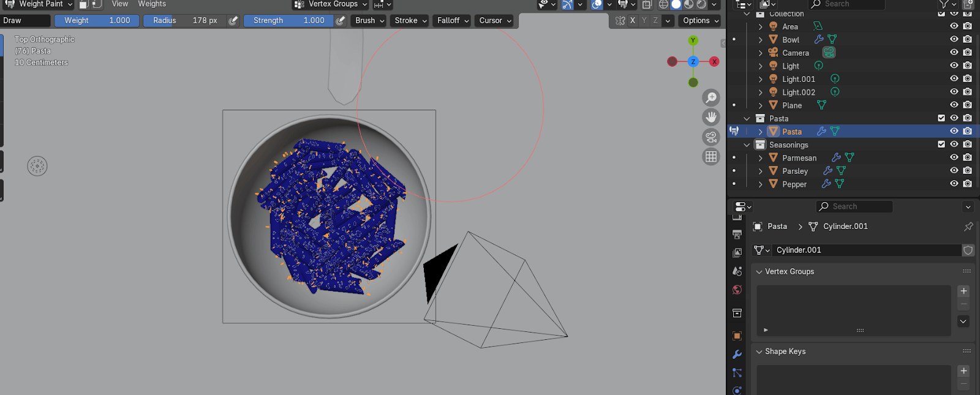Open the Falloff dropdown

pos(453,20)
